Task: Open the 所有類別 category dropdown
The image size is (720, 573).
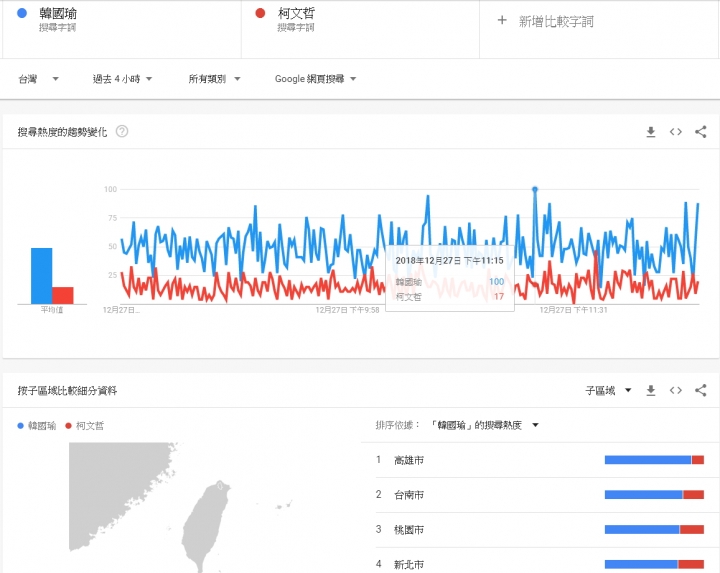Action: [214, 79]
